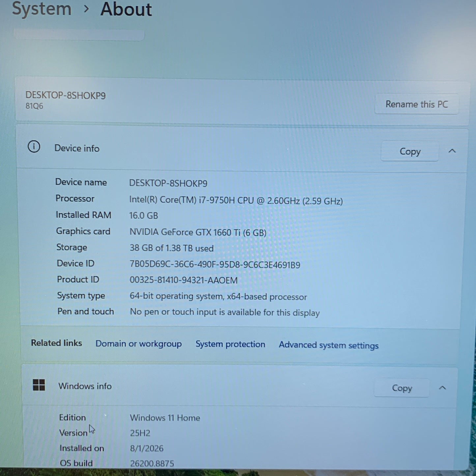Click the Device ID value starting 7B05D69C
Image resolution: width=476 pixels, height=476 pixels.
click(215, 265)
